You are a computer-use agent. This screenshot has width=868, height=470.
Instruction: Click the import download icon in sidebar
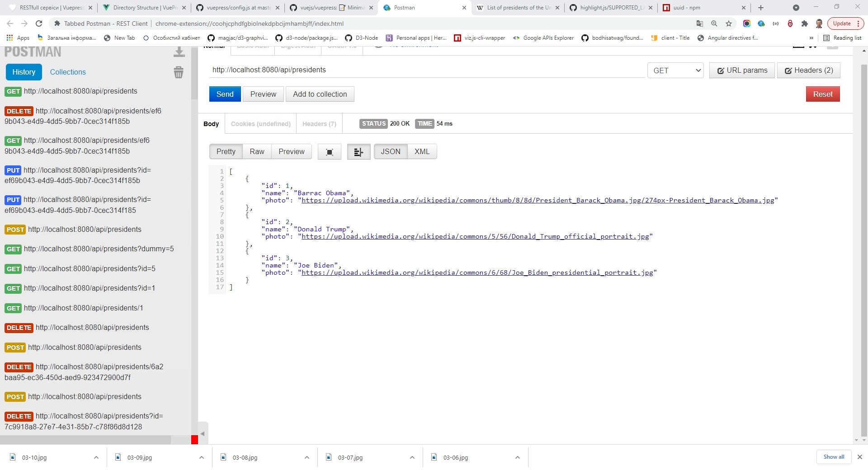click(179, 52)
